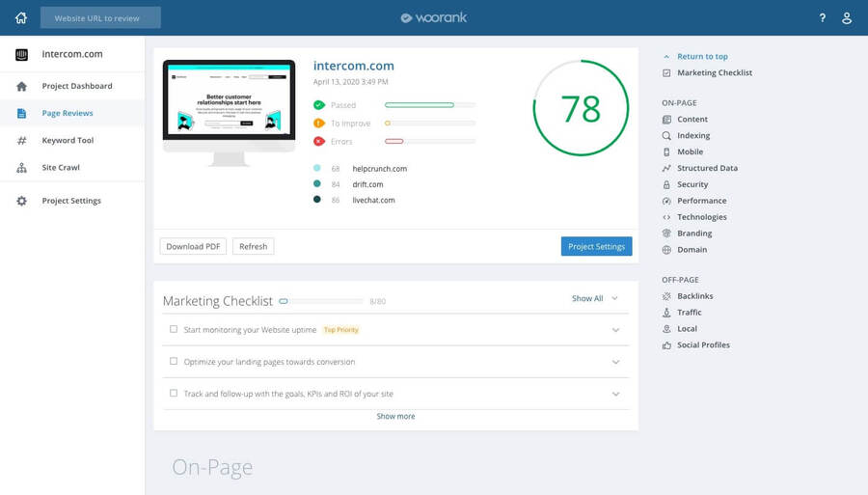Viewport: 868px width, 495px height.
Task: Click the teal drift.com color dot
Action: point(316,183)
